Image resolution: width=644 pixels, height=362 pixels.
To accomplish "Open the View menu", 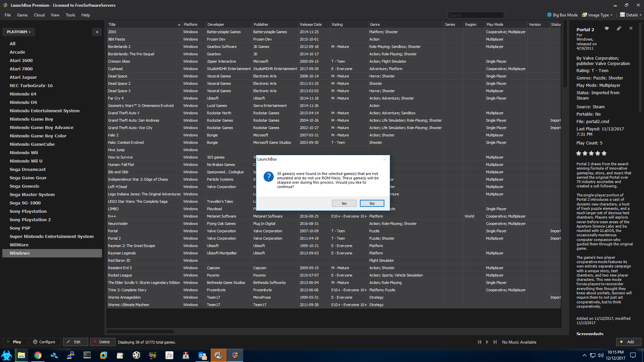I will [x=55, y=15].
